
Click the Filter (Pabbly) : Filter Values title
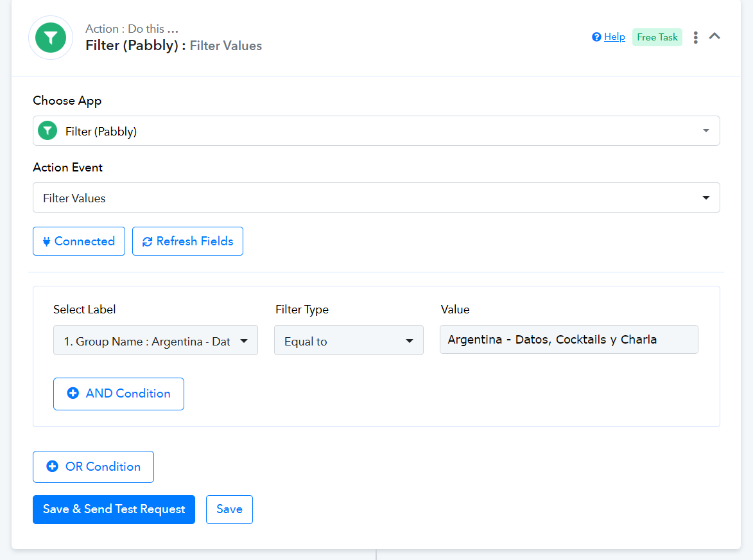click(x=173, y=46)
